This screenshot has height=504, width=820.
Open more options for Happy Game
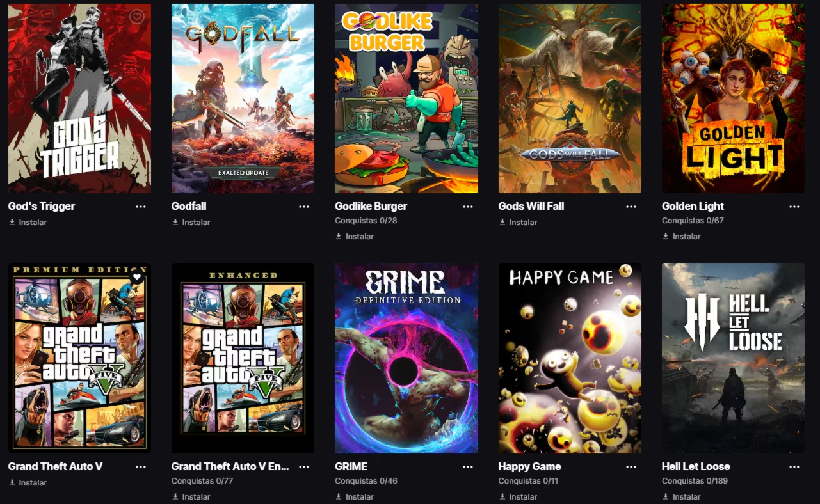tap(631, 467)
